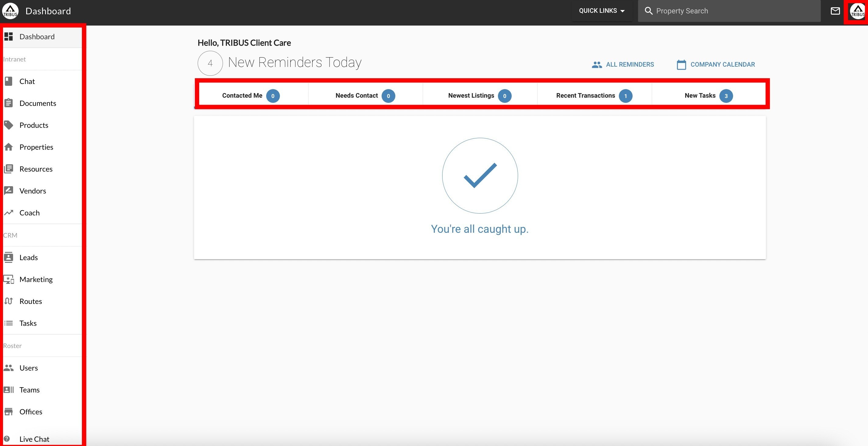Click the Coach trend-line icon
The width and height of the screenshot is (868, 446).
pos(9,212)
